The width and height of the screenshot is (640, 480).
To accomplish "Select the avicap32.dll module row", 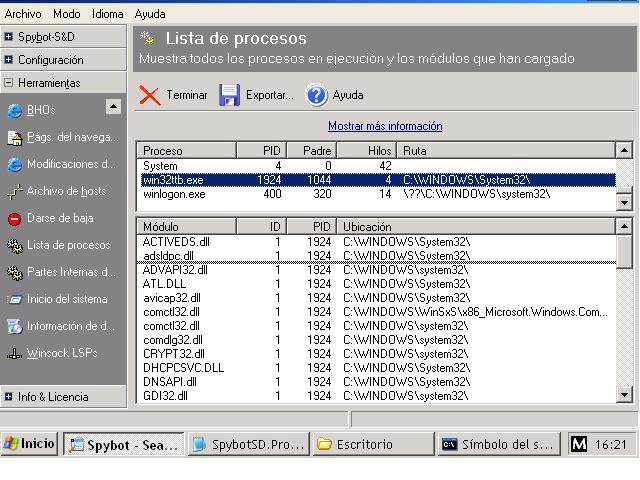I will tap(376, 298).
